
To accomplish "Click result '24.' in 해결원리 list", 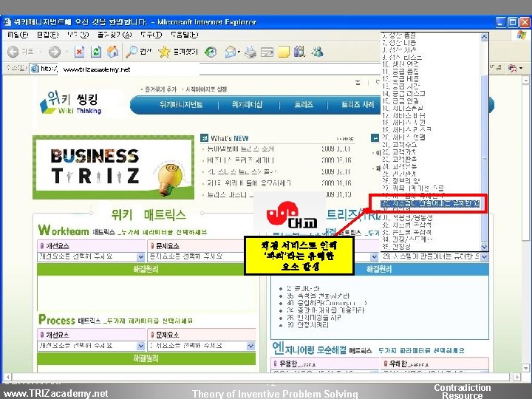I will tap(325, 310).
